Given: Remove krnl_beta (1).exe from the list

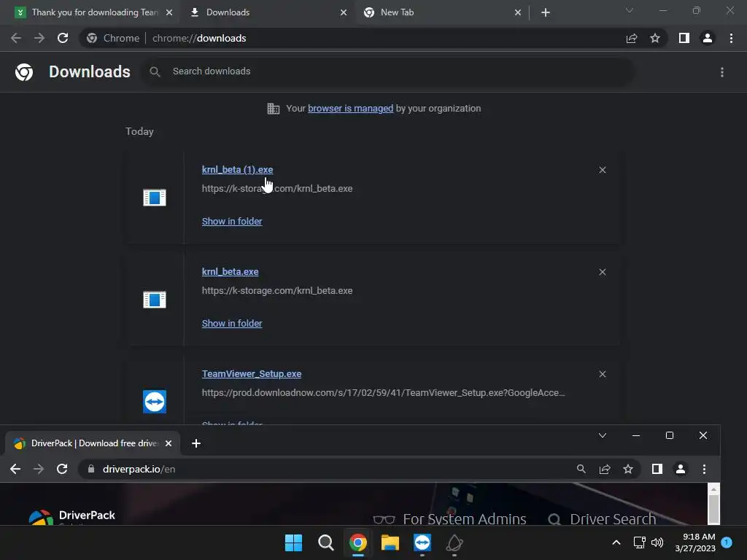Looking at the screenshot, I should tap(603, 170).
